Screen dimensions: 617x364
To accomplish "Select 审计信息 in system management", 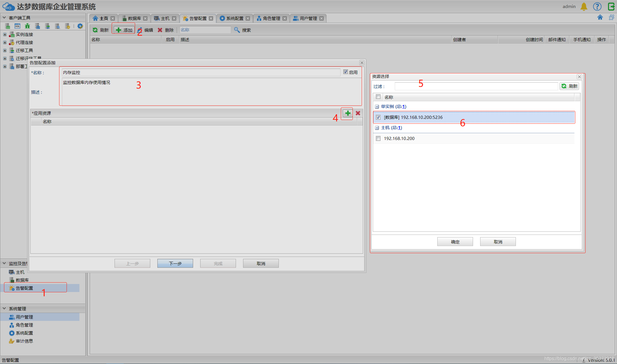I will pyautogui.click(x=24, y=341).
